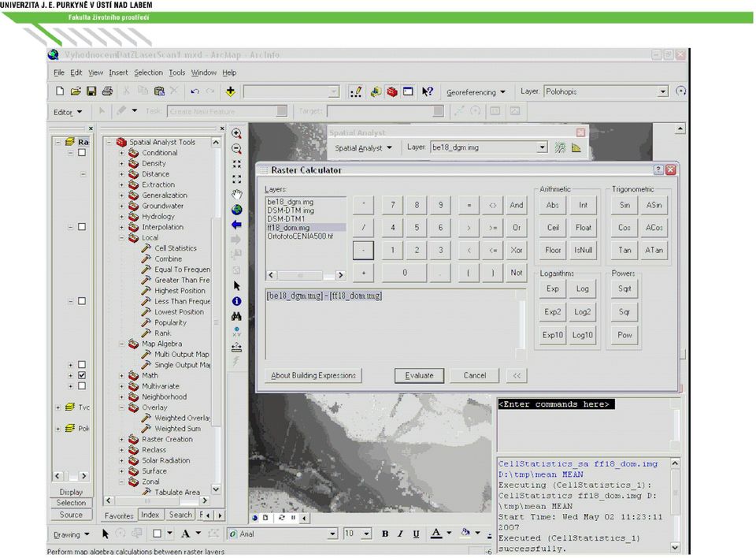Click the Rectangle shape tool in Drawing toolbar
The height and width of the screenshot is (558, 756).
(157, 534)
